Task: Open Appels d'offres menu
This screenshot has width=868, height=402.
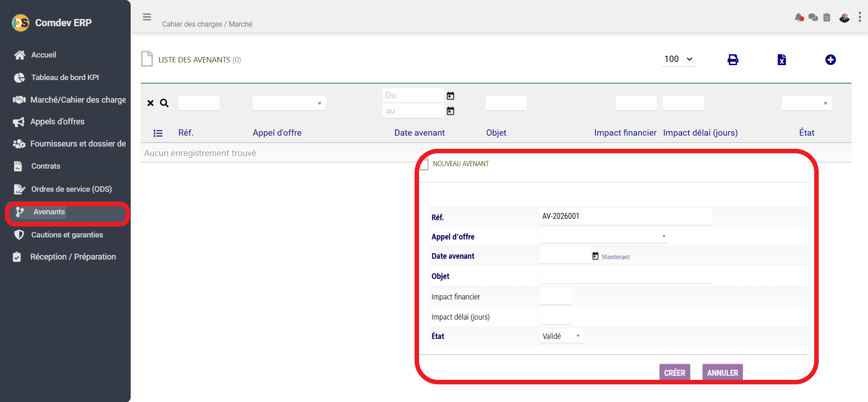Action: click(x=57, y=122)
